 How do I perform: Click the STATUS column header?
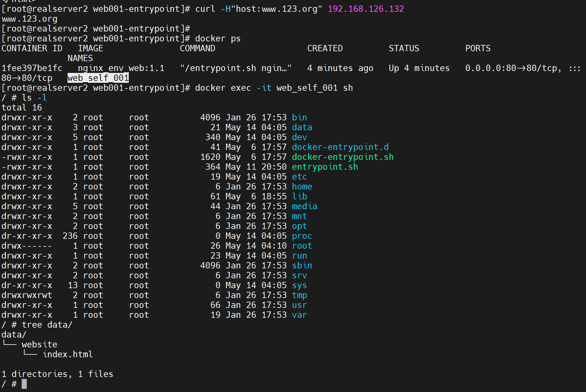coord(404,48)
